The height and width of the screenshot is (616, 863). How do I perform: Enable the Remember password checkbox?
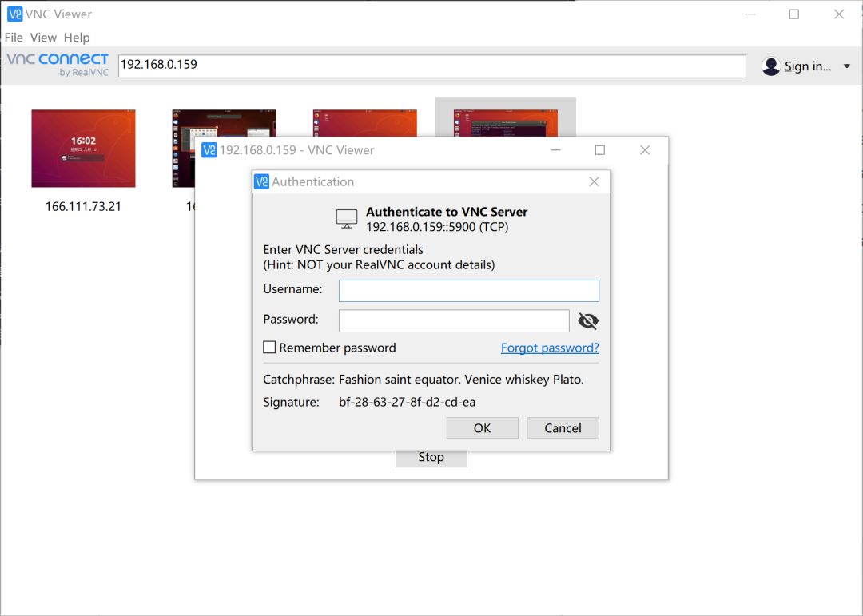(269, 348)
